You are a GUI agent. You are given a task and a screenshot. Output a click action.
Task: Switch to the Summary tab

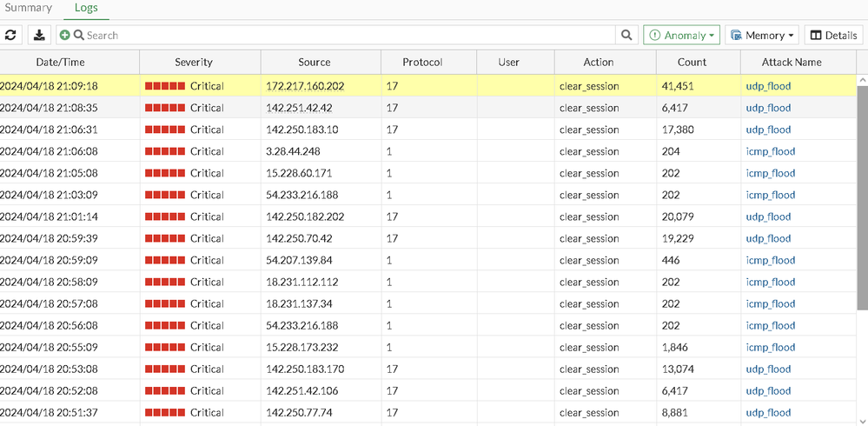point(29,9)
